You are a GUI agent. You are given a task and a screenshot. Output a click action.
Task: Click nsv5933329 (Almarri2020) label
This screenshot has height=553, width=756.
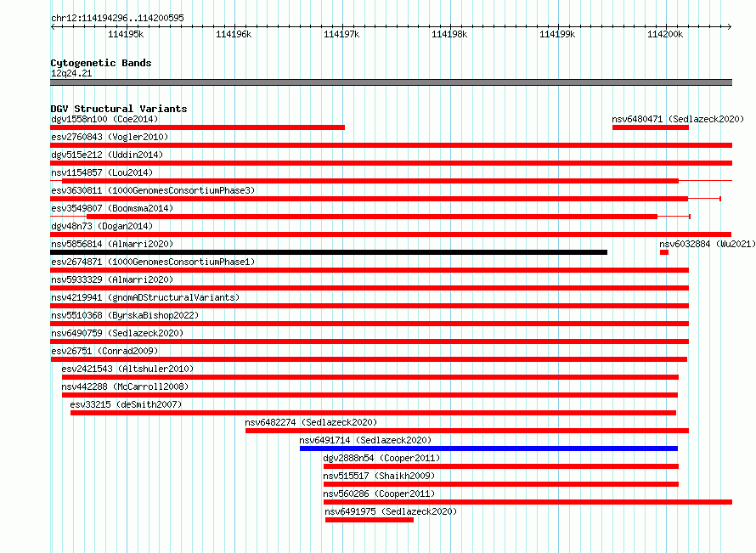[x=112, y=279]
